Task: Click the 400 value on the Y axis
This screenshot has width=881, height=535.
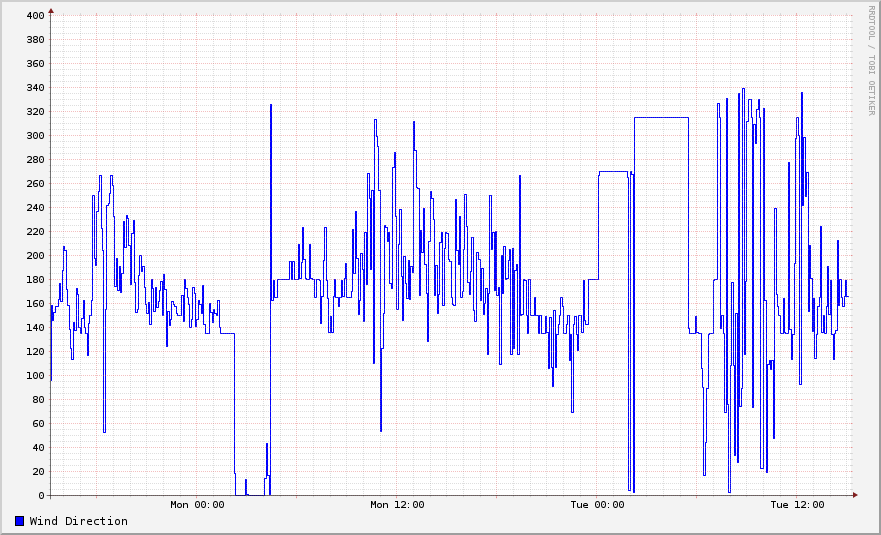Action: coord(35,16)
